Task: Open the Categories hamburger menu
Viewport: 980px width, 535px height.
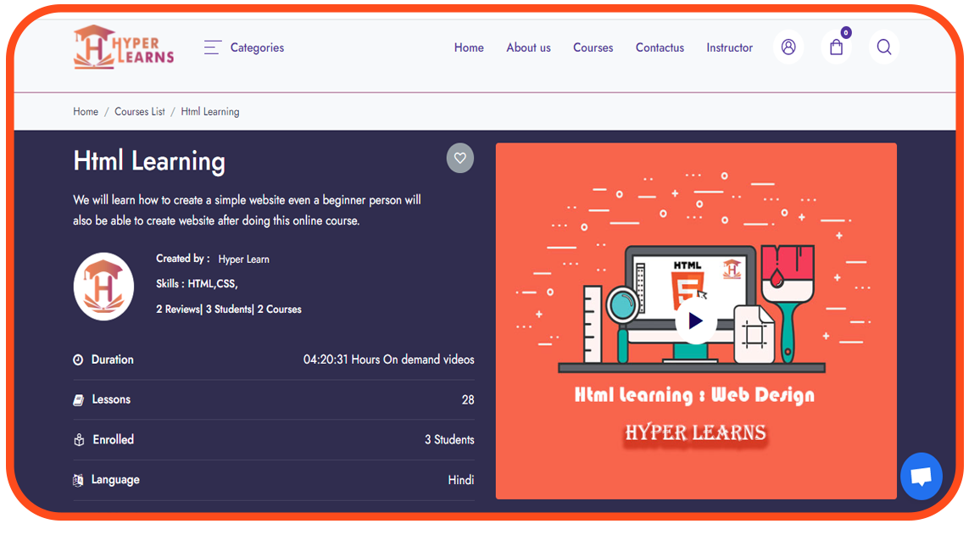Action: click(213, 47)
